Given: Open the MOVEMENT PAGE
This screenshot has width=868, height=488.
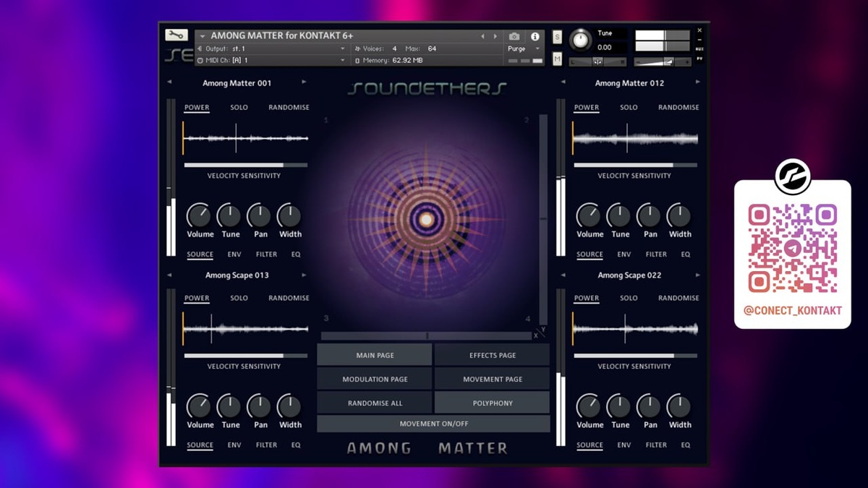Looking at the screenshot, I should tap(493, 379).
